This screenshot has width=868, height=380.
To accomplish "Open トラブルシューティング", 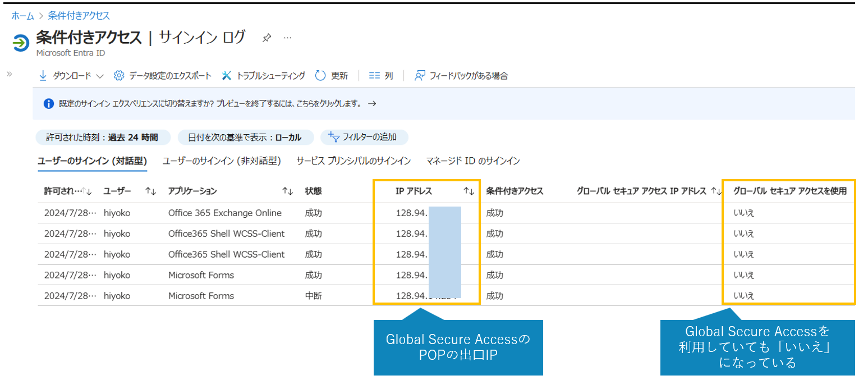I will pyautogui.click(x=270, y=75).
